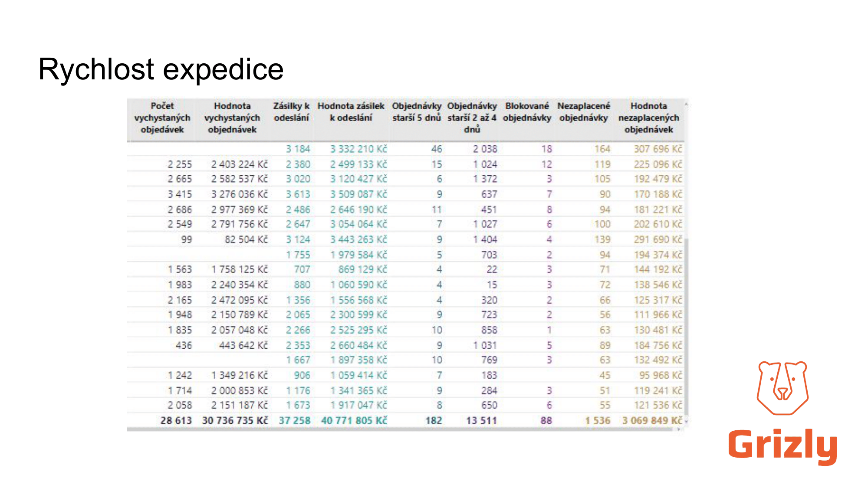The width and height of the screenshot is (868, 488).
Task: Click cell value '2 151 187 Kč'
Action: coord(240,405)
